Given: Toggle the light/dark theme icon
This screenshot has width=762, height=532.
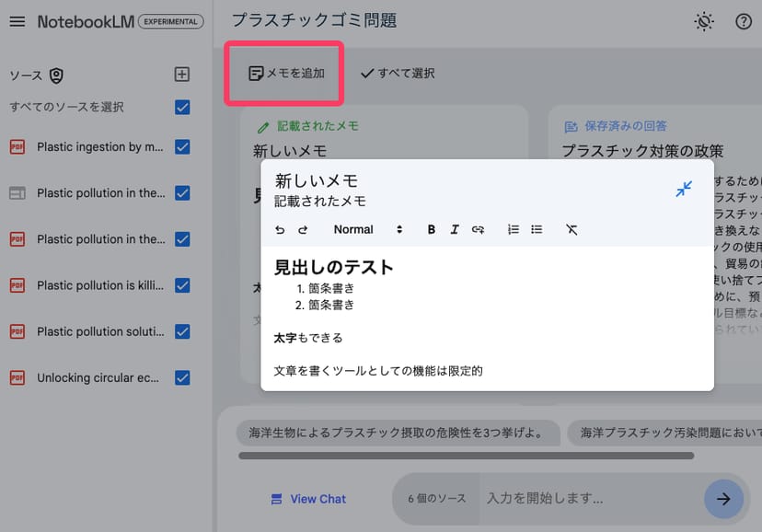Looking at the screenshot, I should [704, 22].
